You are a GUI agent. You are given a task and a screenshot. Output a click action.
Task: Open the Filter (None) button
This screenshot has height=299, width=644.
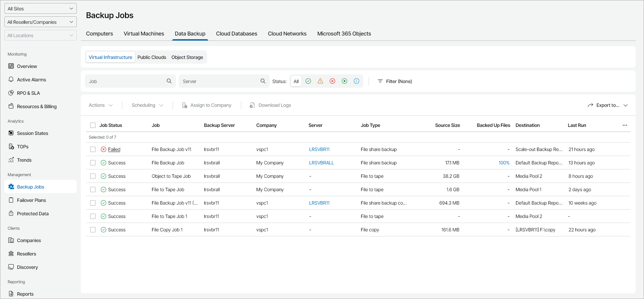(395, 81)
